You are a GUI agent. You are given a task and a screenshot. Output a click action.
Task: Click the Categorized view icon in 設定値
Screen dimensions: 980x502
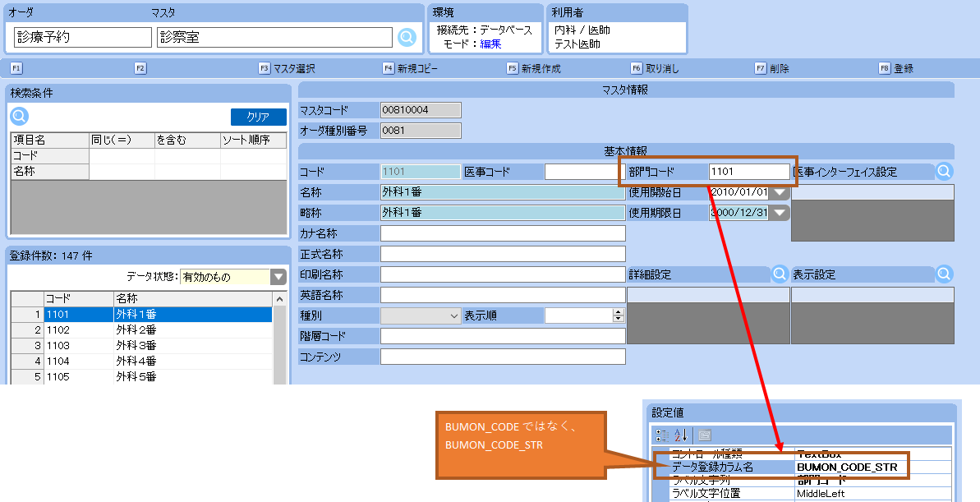(x=662, y=435)
